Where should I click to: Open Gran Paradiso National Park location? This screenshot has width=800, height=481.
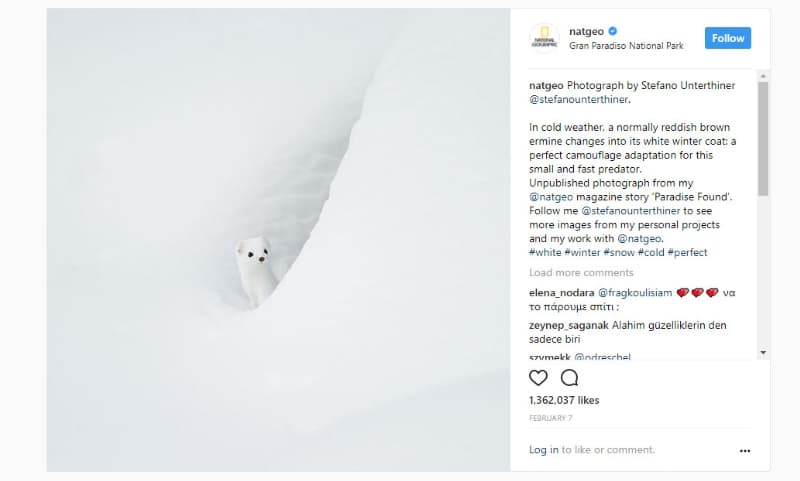pos(626,46)
